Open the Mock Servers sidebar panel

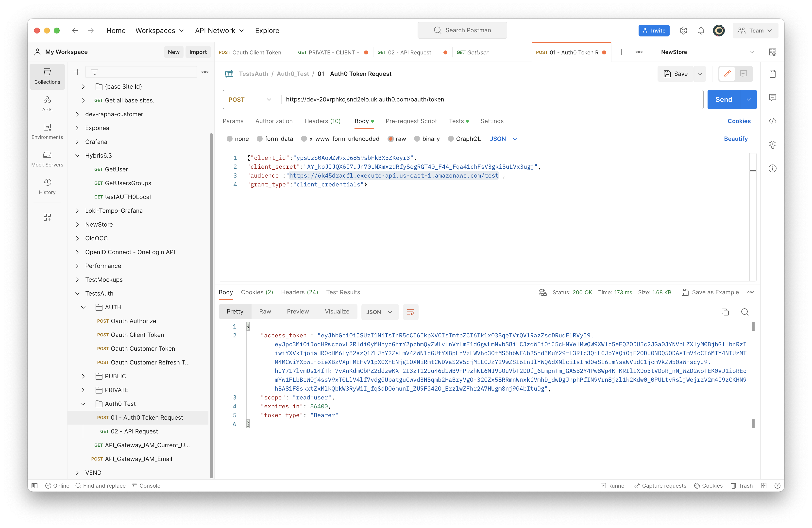(47, 159)
